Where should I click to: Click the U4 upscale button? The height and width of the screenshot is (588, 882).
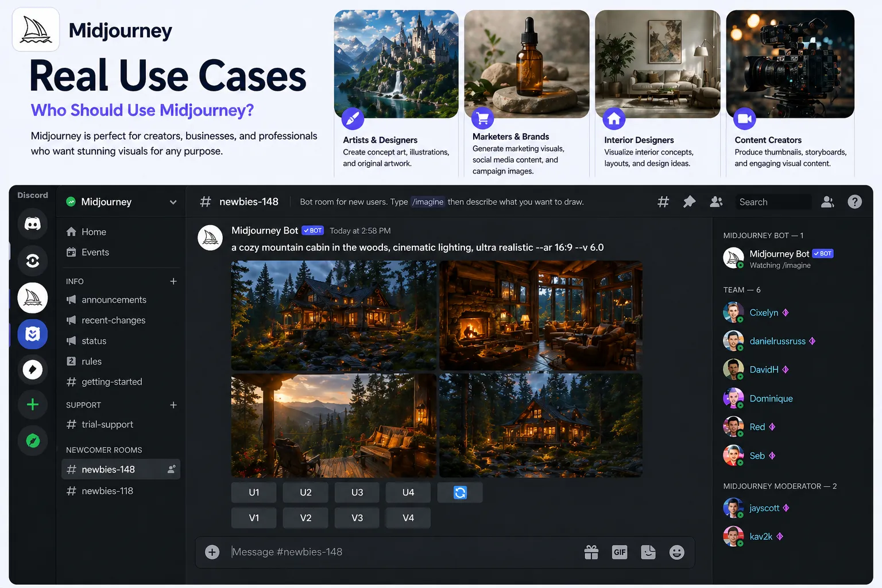coord(408,492)
